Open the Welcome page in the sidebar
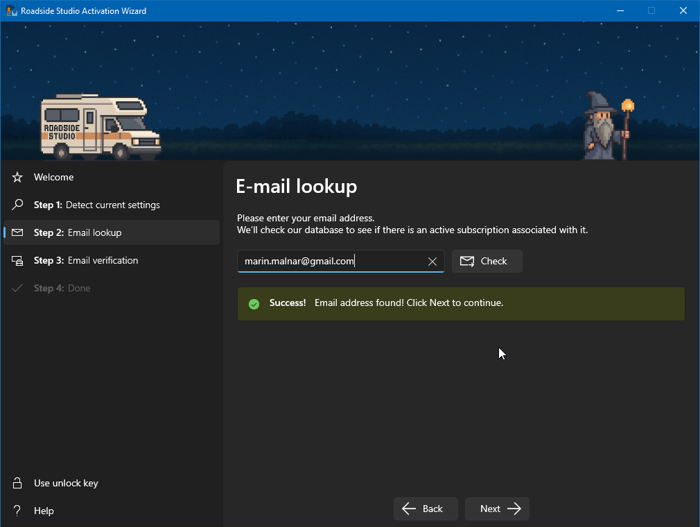The width and height of the screenshot is (700, 527). click(x=54, y=177)
